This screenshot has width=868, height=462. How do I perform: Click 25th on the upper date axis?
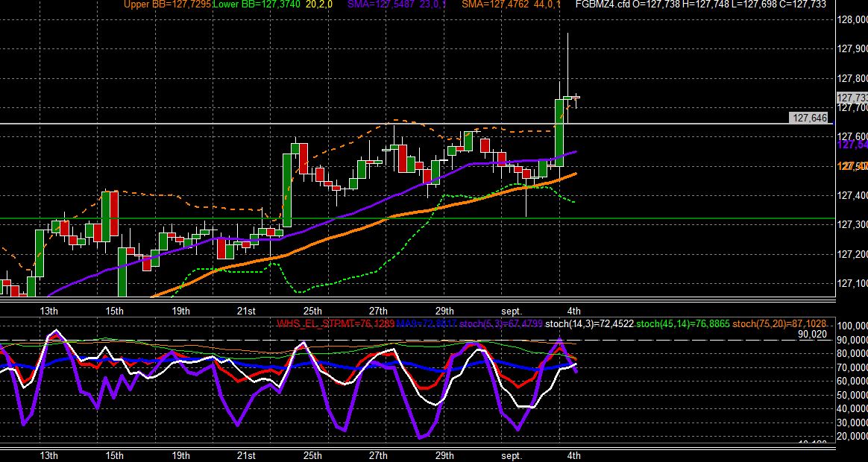point(312,310)
